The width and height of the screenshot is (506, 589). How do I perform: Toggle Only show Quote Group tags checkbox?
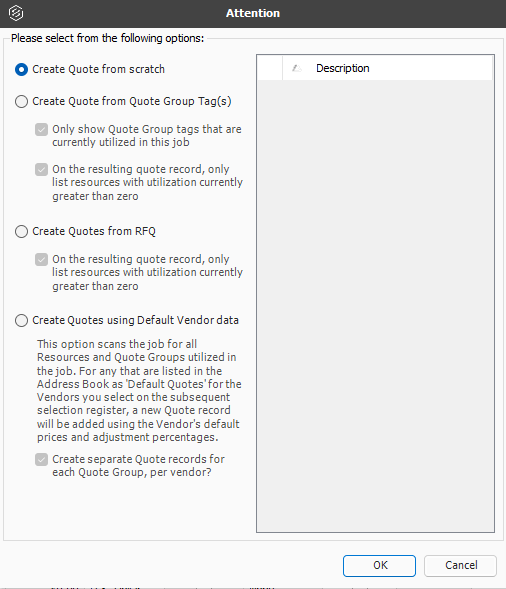click(41, 130)
